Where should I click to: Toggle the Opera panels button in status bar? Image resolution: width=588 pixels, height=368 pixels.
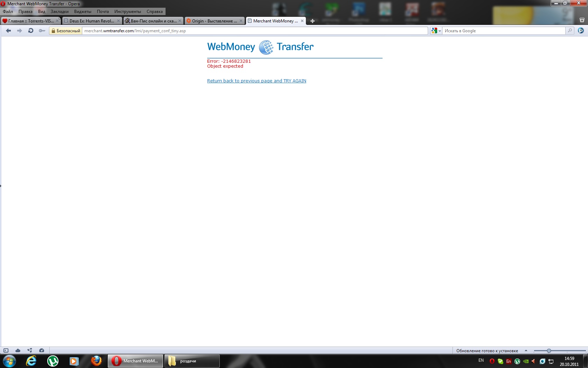(x=6, y=350)
